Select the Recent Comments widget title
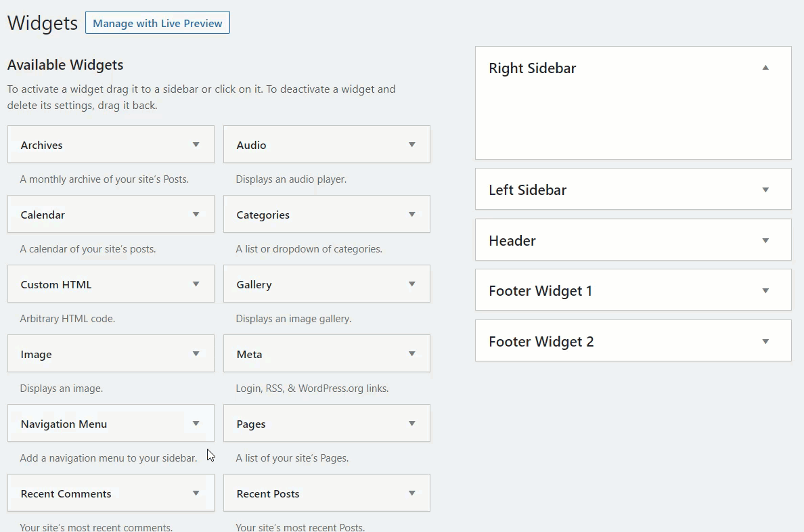 pos(66,494)
